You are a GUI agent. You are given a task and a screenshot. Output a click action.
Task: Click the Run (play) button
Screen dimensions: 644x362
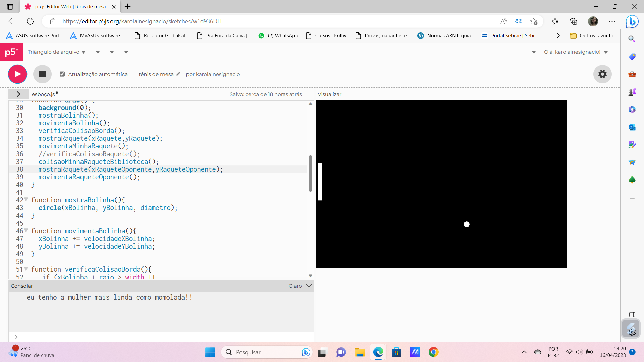point(18,74)
